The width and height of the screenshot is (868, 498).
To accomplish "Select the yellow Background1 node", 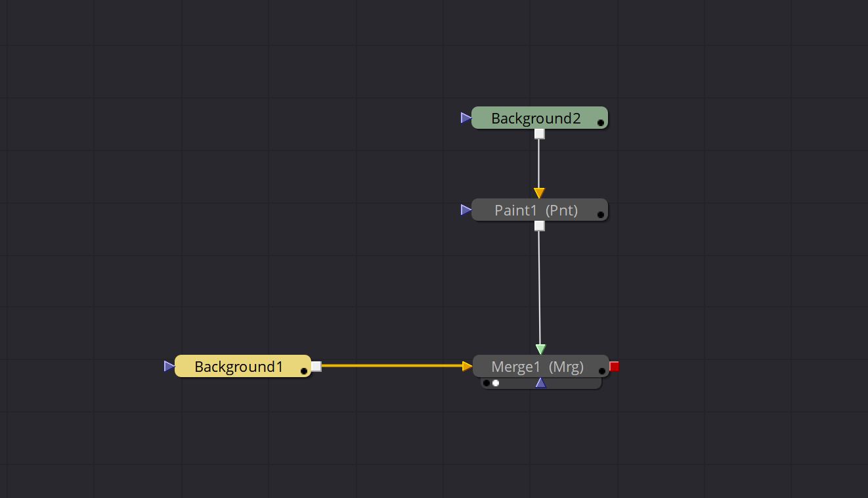I will pyautogui.click(x=243, y=366).
